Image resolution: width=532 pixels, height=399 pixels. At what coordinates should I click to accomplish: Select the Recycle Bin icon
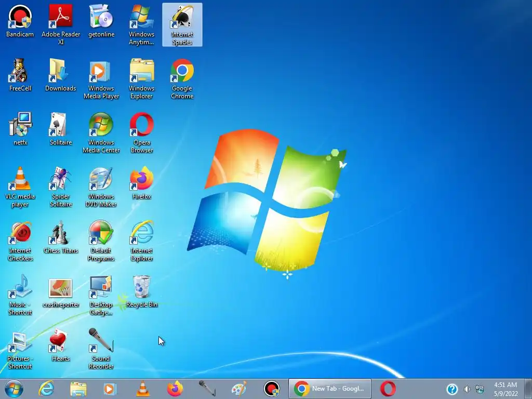click(141, 291)
